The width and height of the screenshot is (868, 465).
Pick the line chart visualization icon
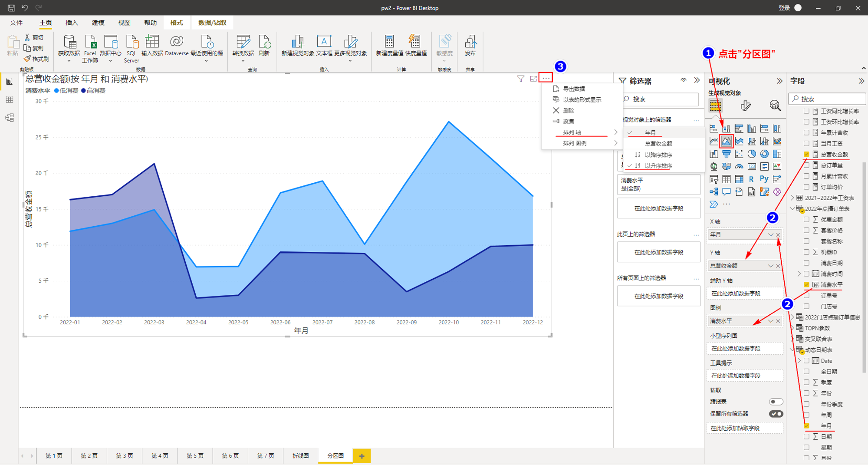point(713,141)
